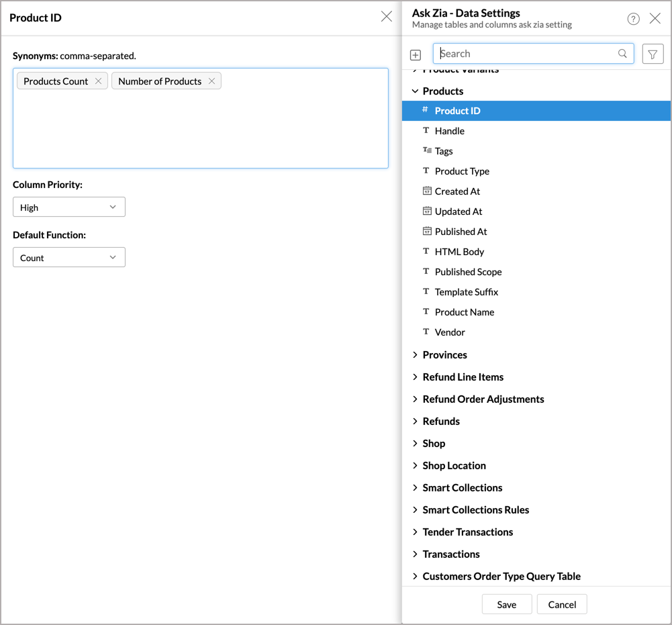Image resolution: width=672 pixels, height=625 pixels.
Task: Click calendar icon beside Created At
Action: point(426,191)
